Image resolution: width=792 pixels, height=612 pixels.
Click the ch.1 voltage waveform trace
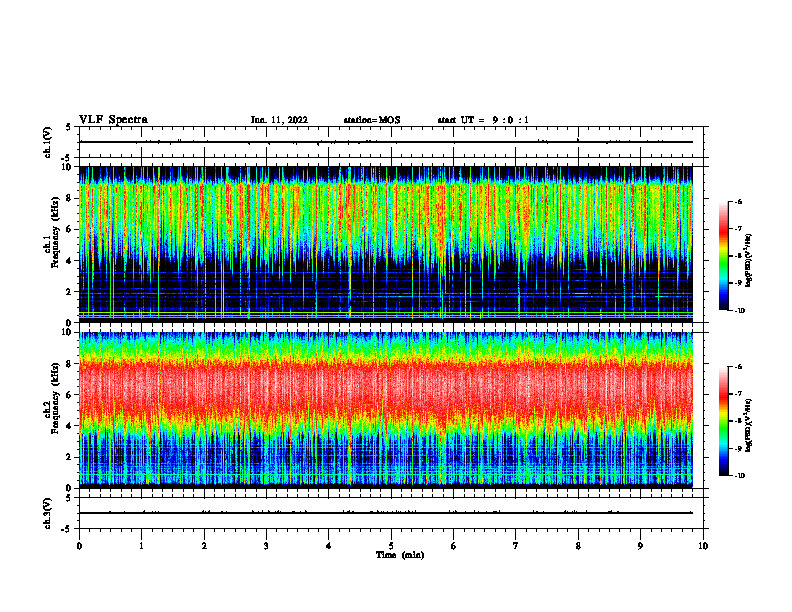386,142
